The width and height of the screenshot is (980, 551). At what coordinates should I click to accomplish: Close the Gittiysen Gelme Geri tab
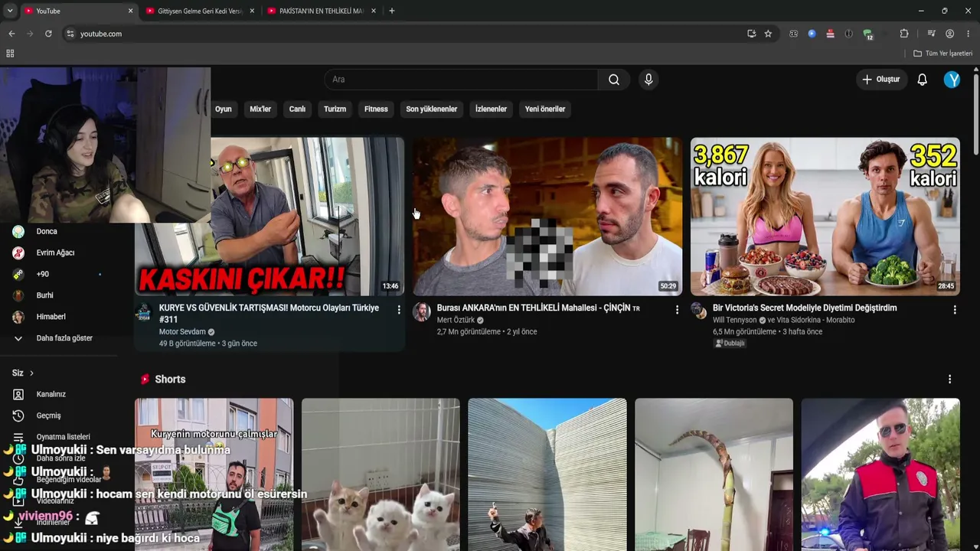[252, 11]
